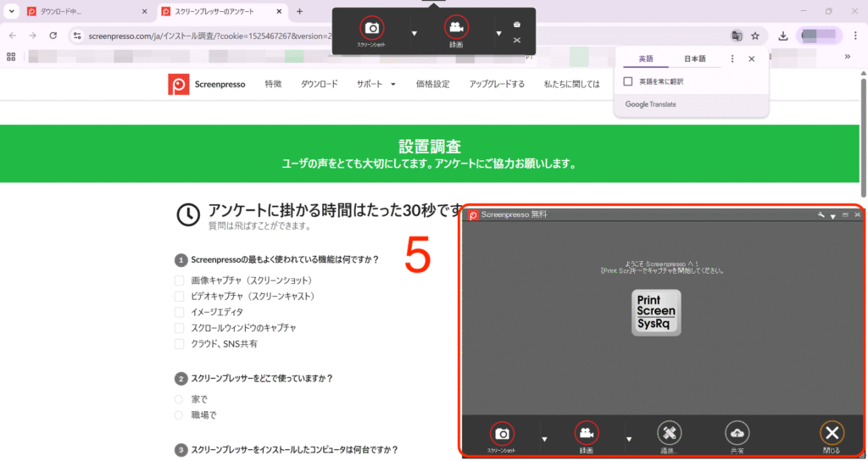Show hidden bookmarks with double chevron

pyautogui.click(x=847, y=57)
